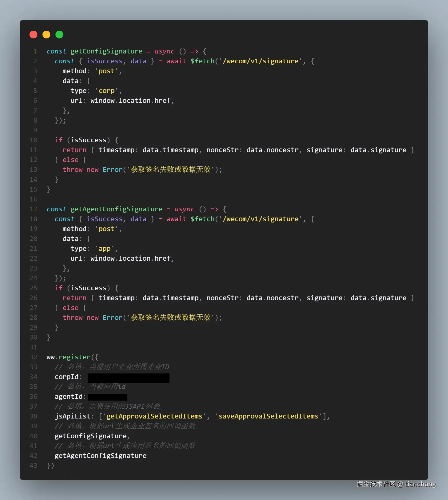The width and height of the screenshot is (448, 500).
Task: Select the window.location.href value on line 6
Action: pos(131,100)
